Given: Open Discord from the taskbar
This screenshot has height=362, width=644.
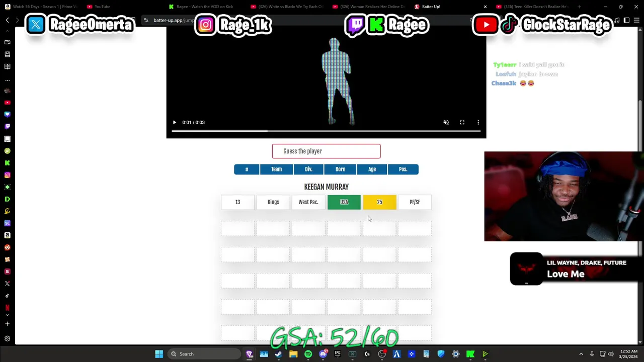Looking at the screenshot, I should click(x=323, y=354).
